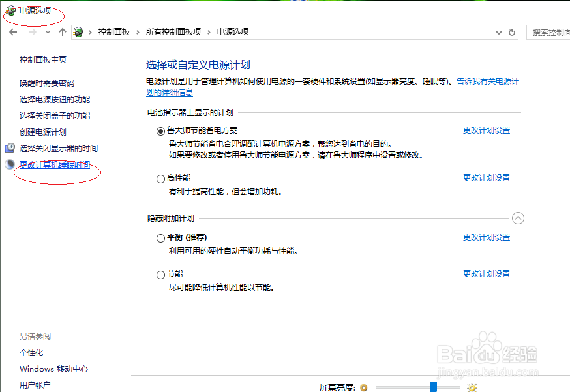The image size is (570, 392).
Task: Click the 搜索控制面板 search box
Action: pos(548,33)
